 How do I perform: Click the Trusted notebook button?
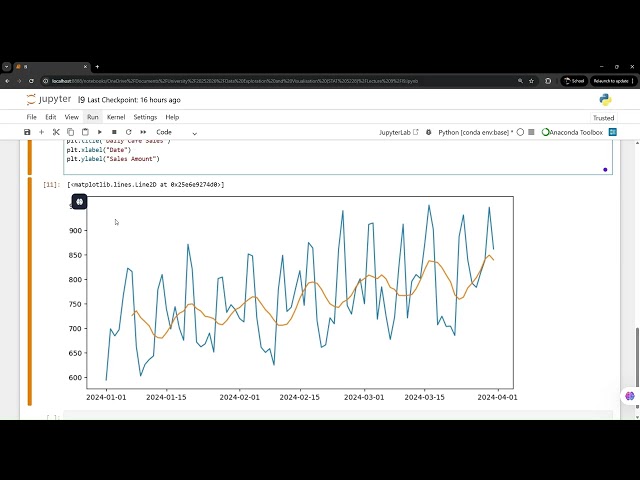pos(603,118)
